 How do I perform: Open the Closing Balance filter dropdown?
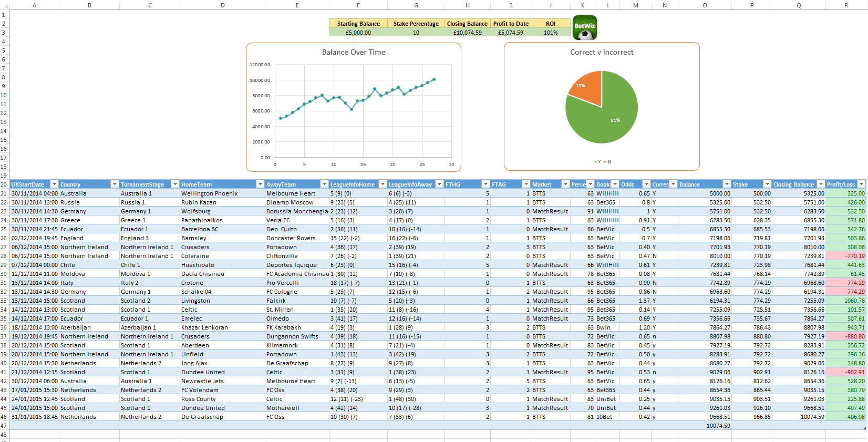coord(820,184)
